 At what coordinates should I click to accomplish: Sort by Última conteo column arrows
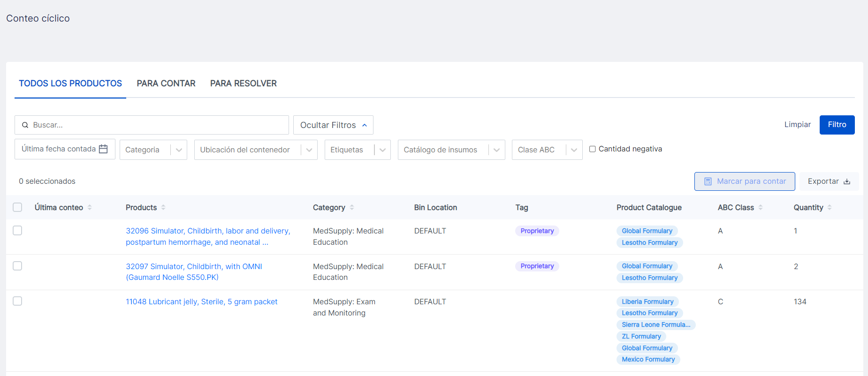coord(90,207)
